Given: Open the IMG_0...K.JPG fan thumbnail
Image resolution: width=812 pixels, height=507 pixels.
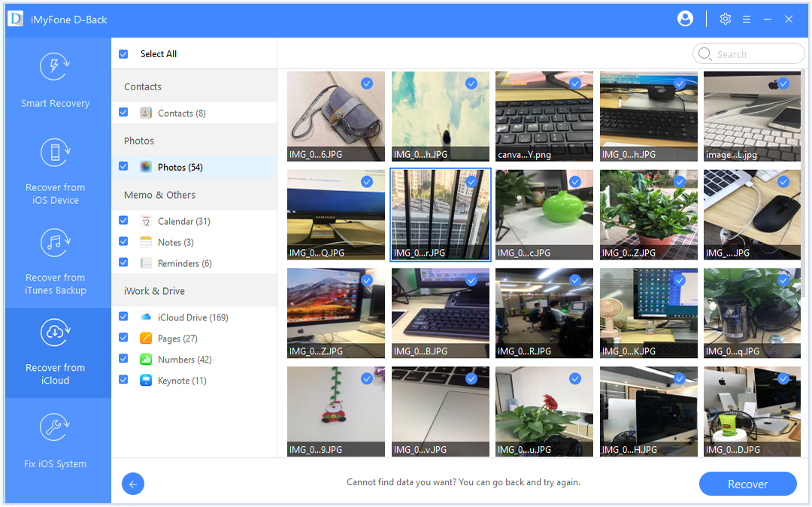Looking at the screenshot, I should (648, 313).
